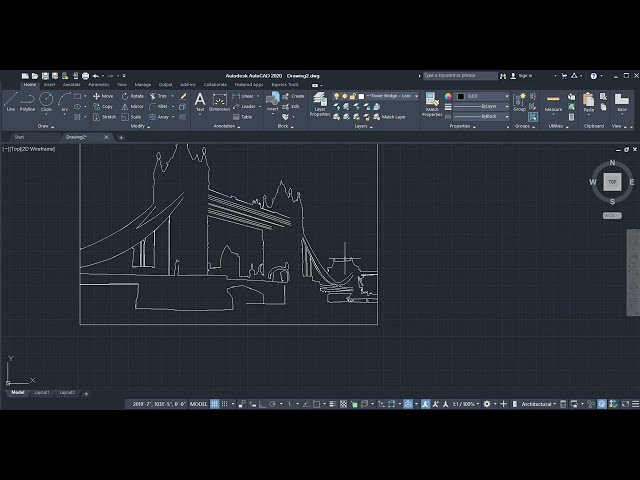This screenshot has height=480, width=640.
Task: Toggle layer freeze sun icon
Action: pos(344,96)
